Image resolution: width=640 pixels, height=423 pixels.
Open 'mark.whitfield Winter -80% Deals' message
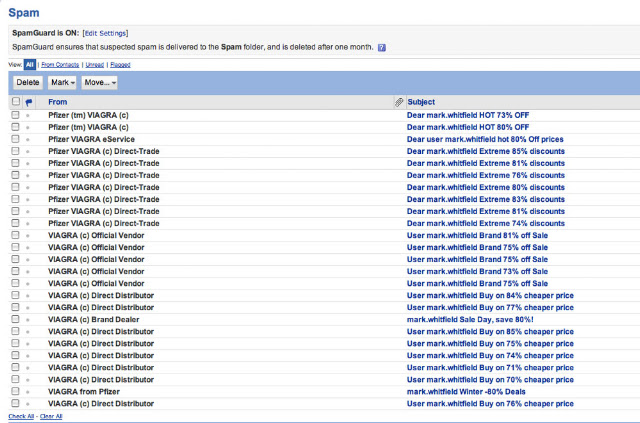coord(466,392)
